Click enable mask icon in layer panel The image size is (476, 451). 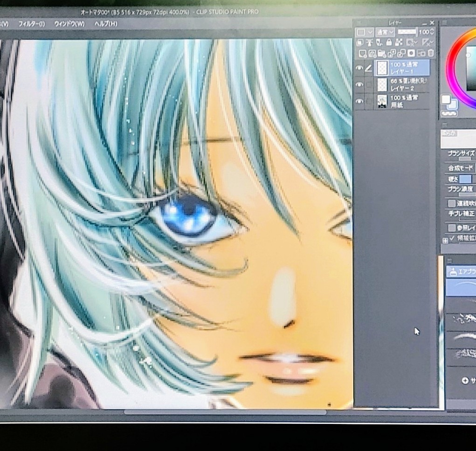(x=412, y=42)
